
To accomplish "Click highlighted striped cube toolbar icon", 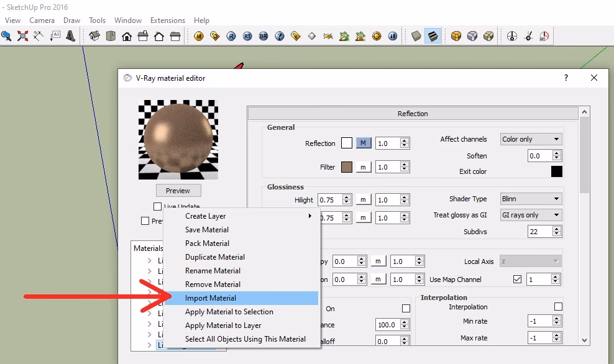I will (x=433, y=37).
